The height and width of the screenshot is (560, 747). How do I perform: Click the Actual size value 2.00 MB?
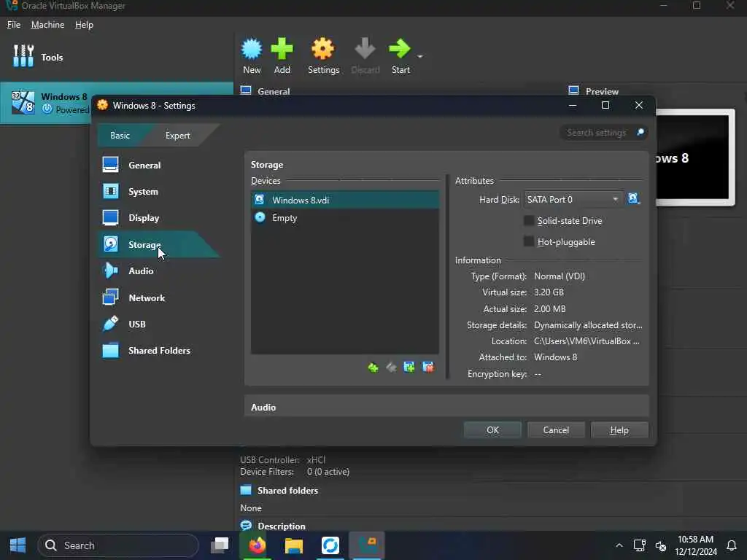point(550,308)
